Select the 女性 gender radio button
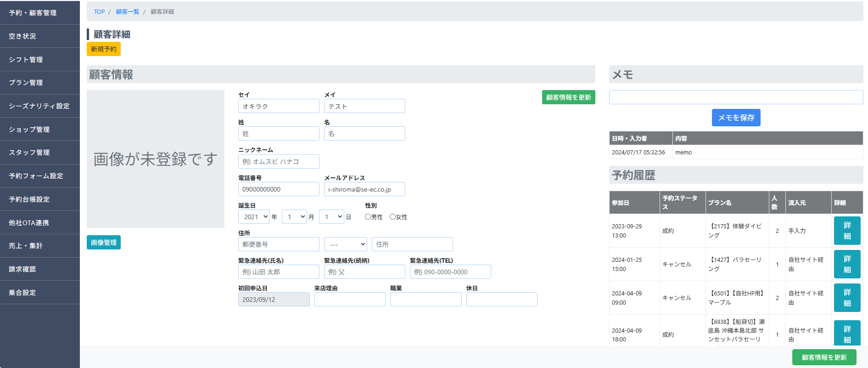The width and height of the screenshot is (868, 368). coord(392,217)
